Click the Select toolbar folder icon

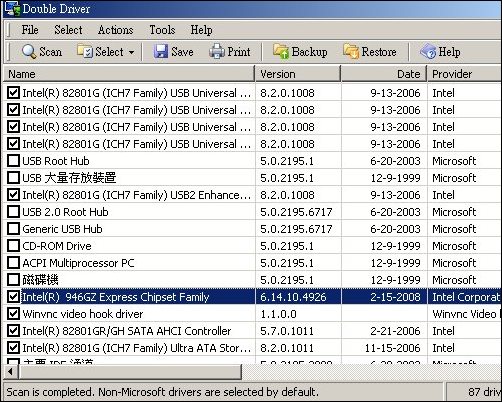pyautogui.click(x=85, y=51)
